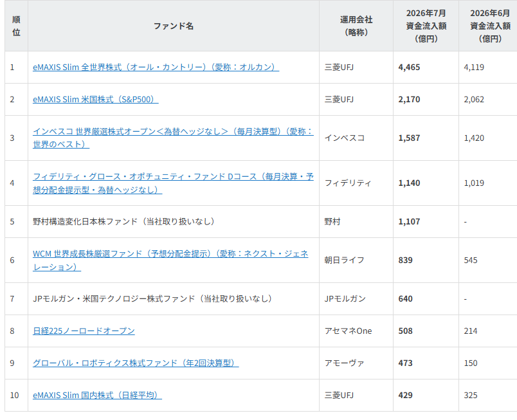Click the 214 June value
The width and height of the screenshot is (517, 420).
click(x=471, y=331)
